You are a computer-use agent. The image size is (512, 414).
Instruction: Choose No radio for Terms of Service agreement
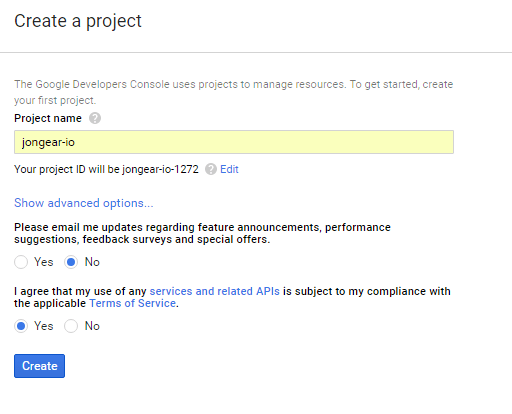(x=71, y=326)
